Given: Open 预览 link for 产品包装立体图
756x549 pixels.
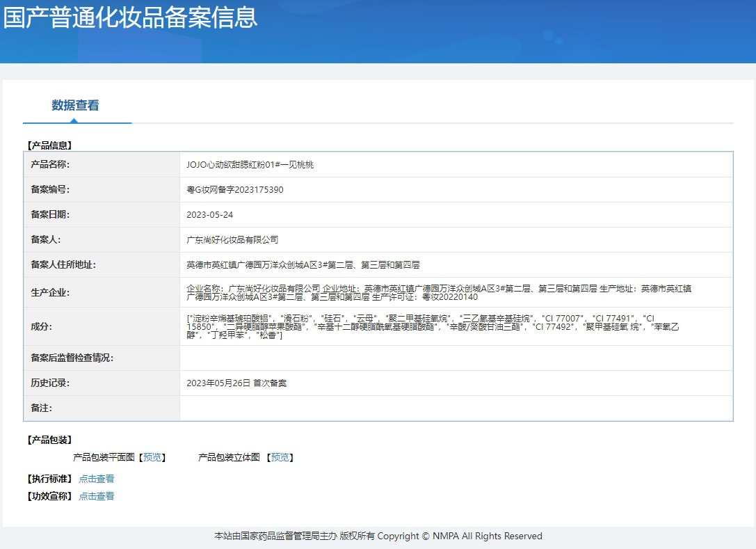Looking at the screenshot, I should click(280, 457).
